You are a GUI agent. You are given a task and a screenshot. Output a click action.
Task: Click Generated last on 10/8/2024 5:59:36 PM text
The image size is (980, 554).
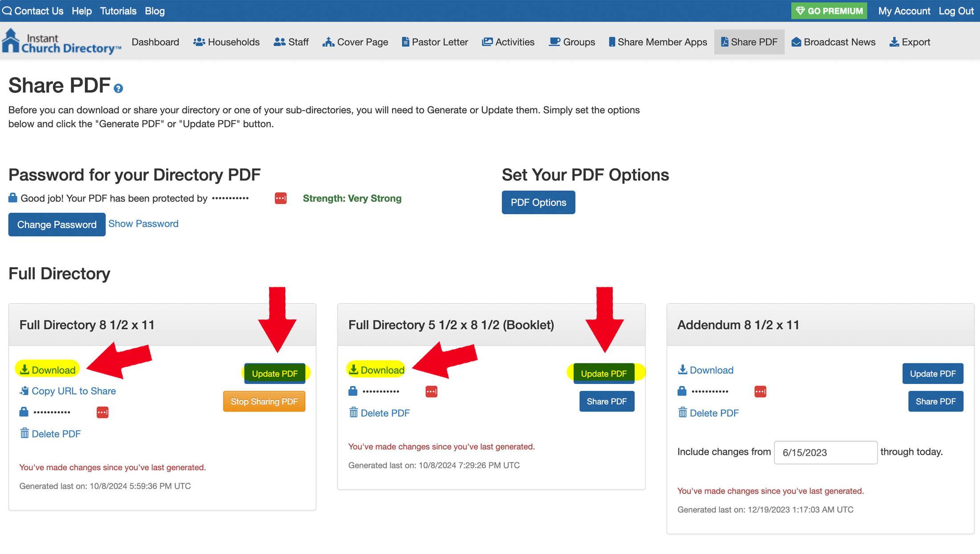tap(105, 486)
